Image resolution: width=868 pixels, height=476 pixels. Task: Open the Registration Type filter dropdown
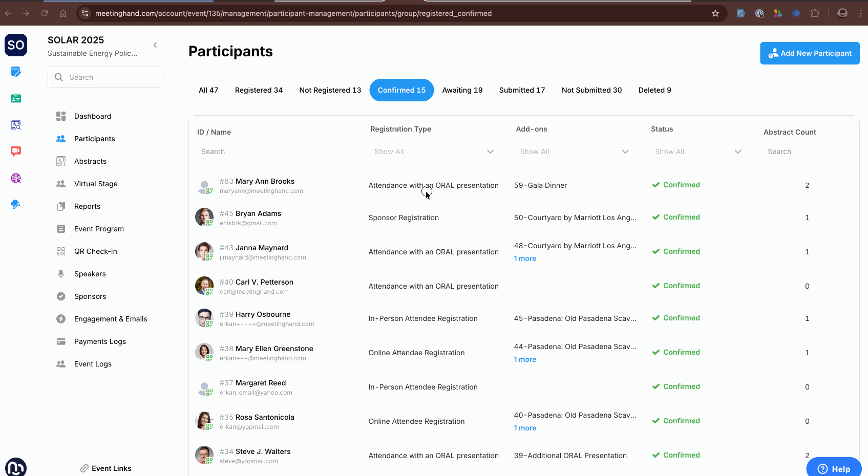(x=433, y=152)
